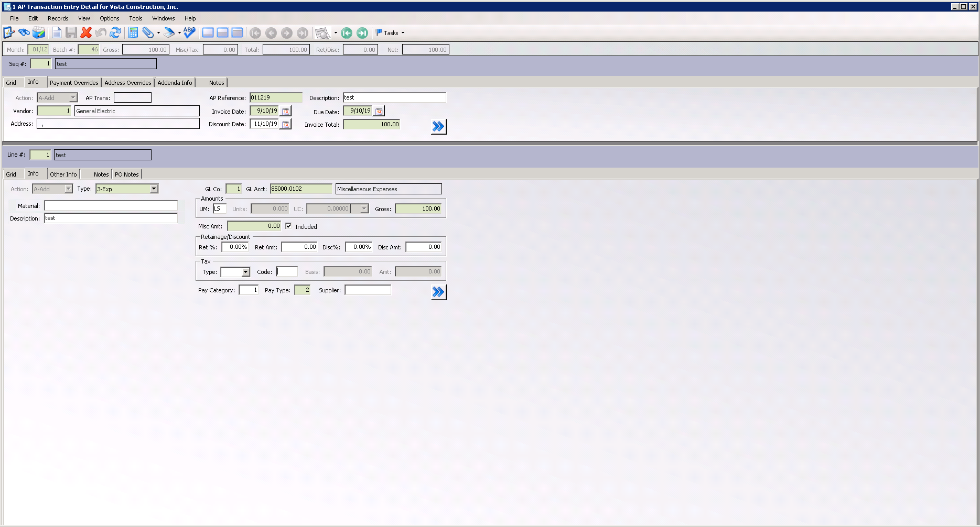Viewport: 980px width, 527px height.
Task: Select the split panel layout icon
Action: point(222,33)
